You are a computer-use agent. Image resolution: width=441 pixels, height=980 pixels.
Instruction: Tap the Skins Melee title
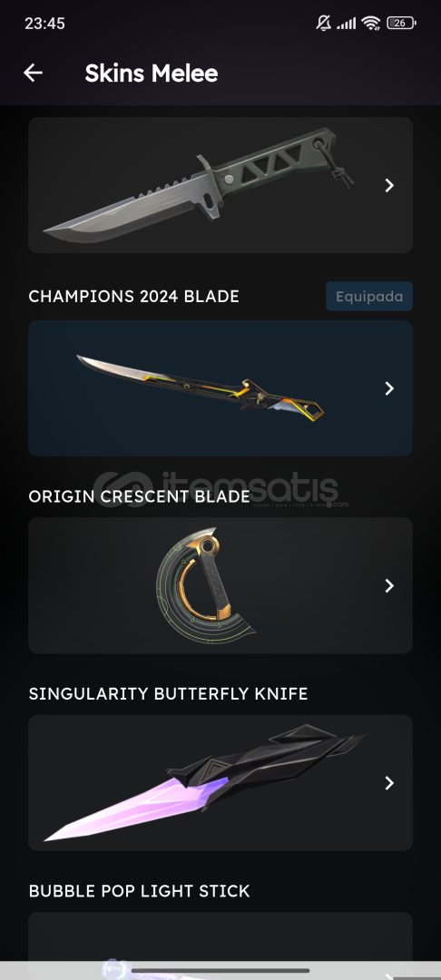[152, 73]
